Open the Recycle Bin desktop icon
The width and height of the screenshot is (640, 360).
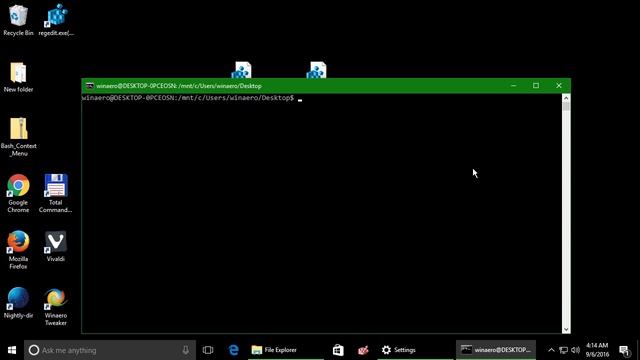pos(18,20)
